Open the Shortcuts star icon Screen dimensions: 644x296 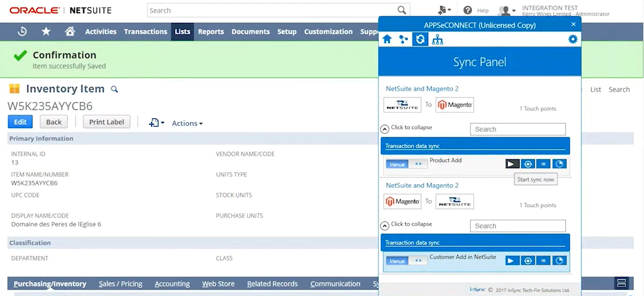tap(46, 31)
